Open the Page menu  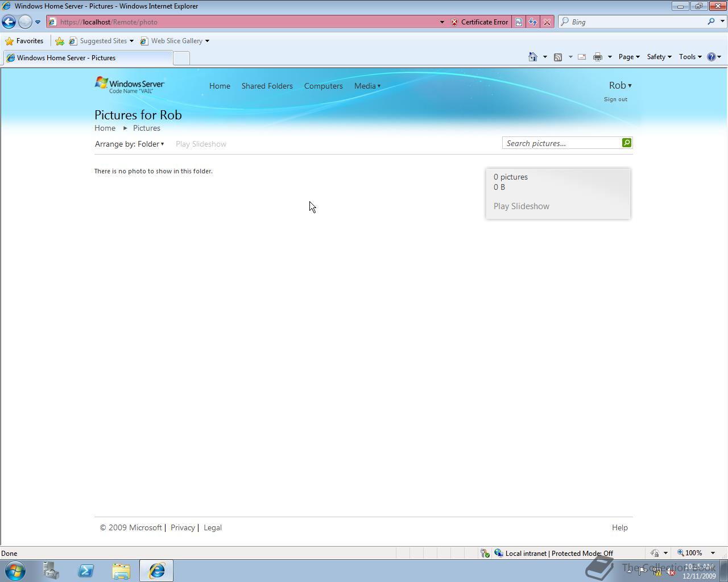pos(629,57)
